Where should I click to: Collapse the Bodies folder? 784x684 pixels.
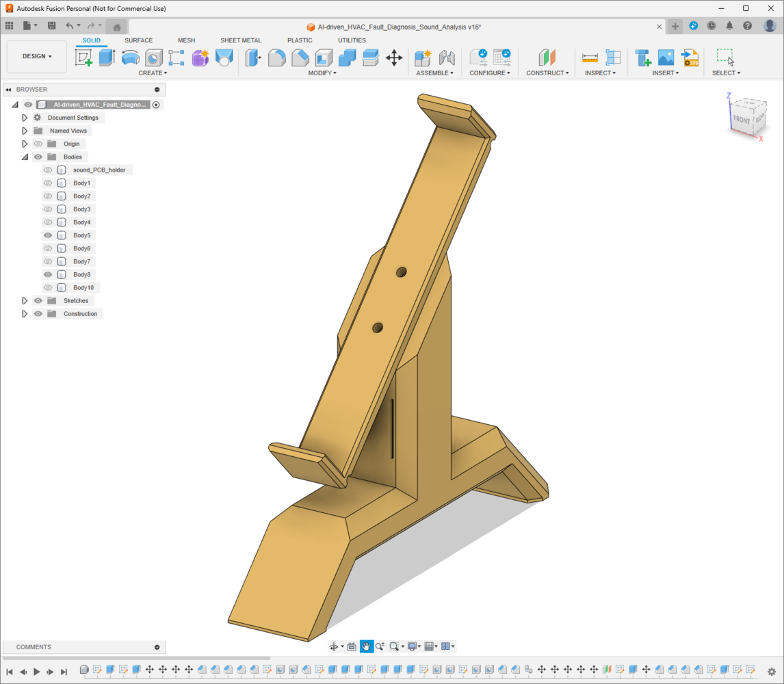[x=25, y=157]
